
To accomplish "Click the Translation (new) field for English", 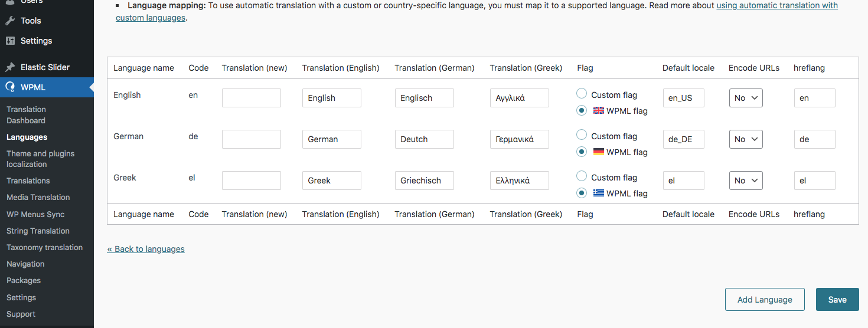I will (x=251, y=98).
